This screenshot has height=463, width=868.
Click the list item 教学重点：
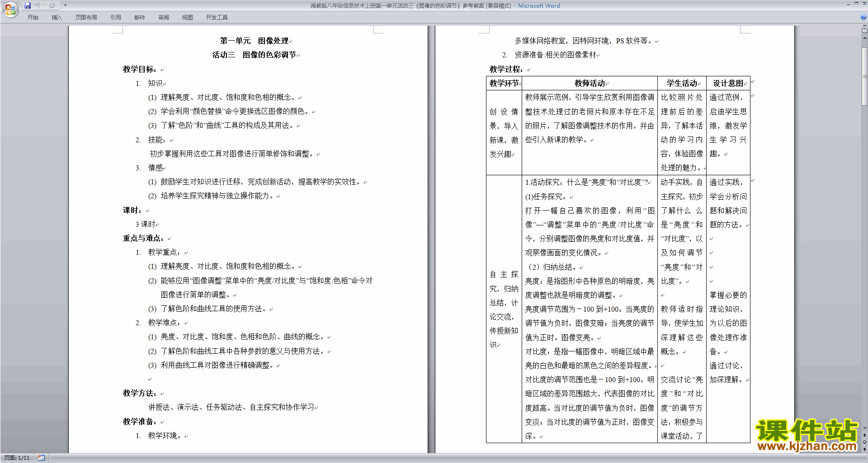(x=165, y=252)
